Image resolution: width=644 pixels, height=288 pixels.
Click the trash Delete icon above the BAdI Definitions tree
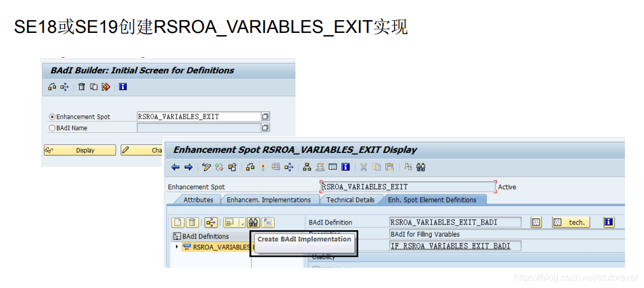192,223
